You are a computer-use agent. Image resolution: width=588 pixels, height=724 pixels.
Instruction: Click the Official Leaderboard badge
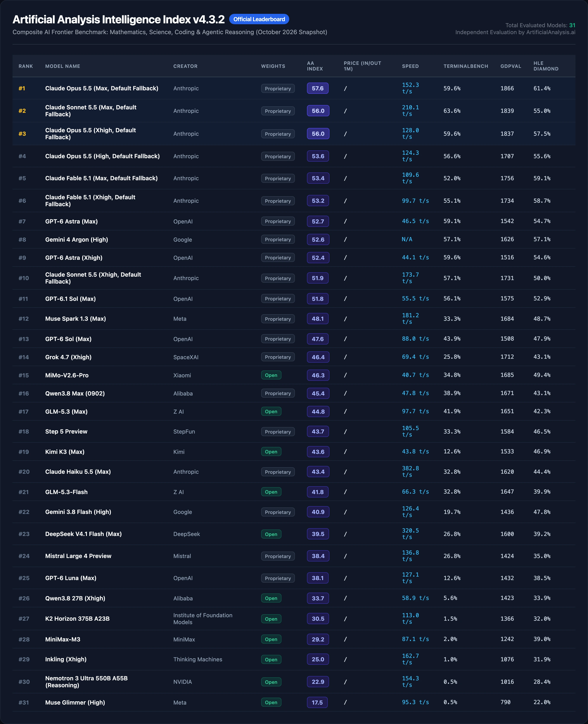click(x=259, y=19)
